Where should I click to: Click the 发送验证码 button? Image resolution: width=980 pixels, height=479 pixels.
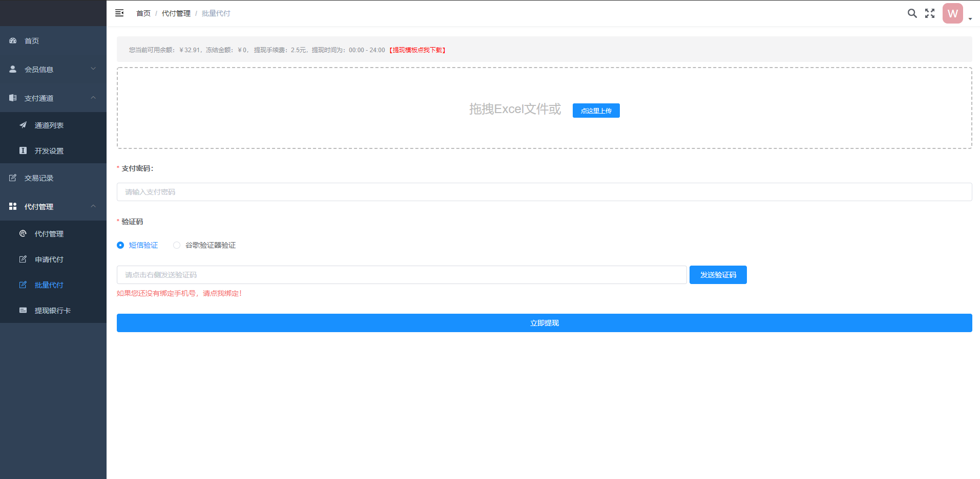(x=717, y=275)
